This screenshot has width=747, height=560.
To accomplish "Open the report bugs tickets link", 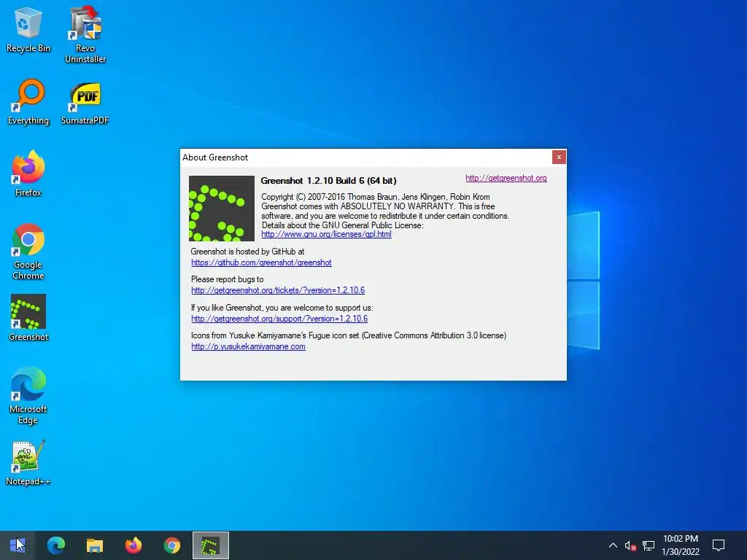I will coord(278,290).
